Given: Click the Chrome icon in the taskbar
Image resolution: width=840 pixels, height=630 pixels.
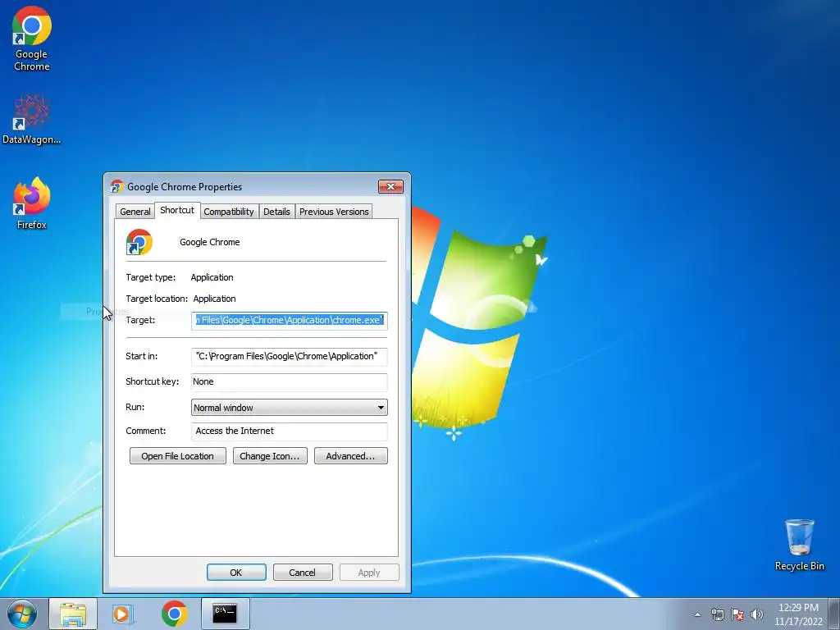Looking at the screenshot, I should coord(174,614).
